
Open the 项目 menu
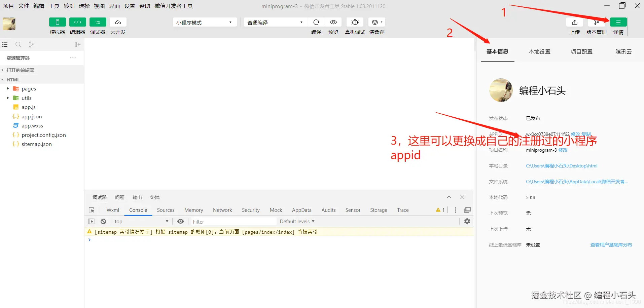[8, 6]
